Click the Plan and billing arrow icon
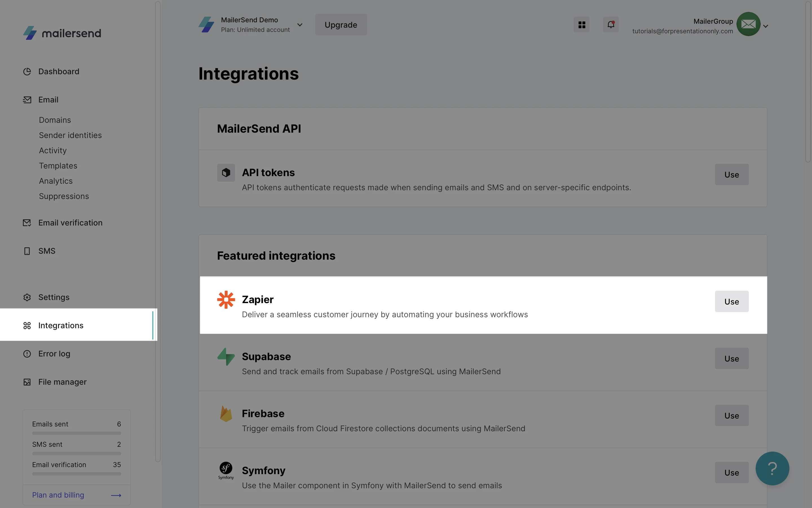 click(x=116, y=495)
